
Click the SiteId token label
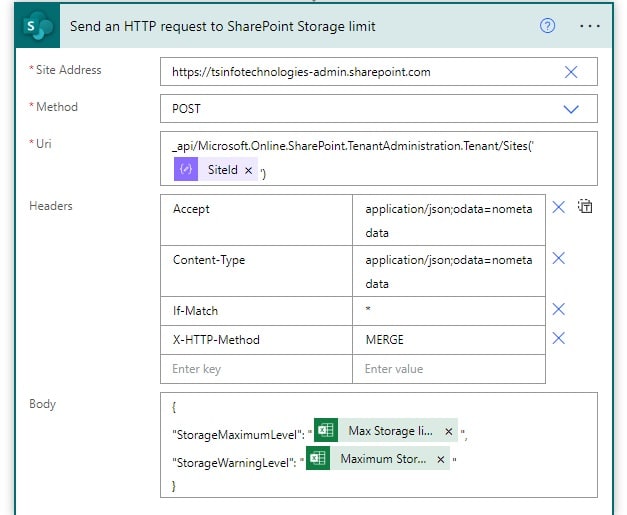[222, 170]
